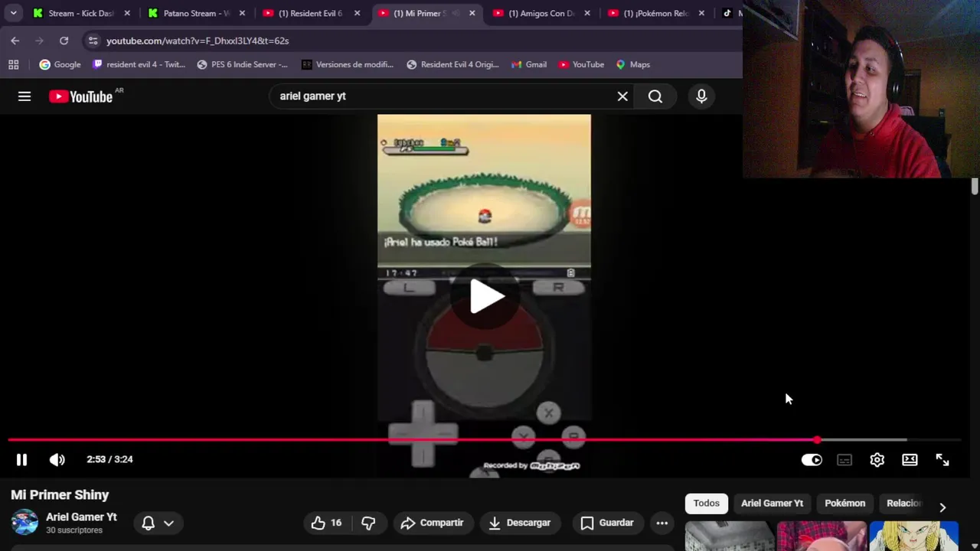Open the YouTube bookmark
Viewport: 980px width, 551px height.
tap(580, 64)
